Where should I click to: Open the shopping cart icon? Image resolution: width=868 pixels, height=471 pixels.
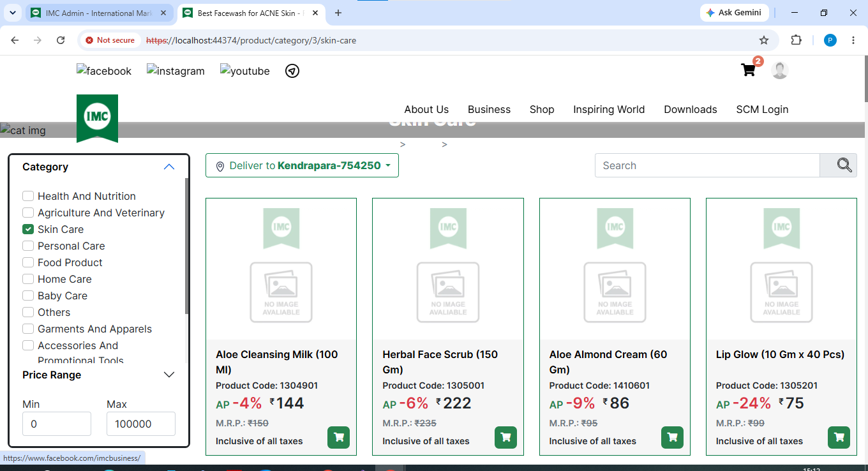(x=748, y=70)
